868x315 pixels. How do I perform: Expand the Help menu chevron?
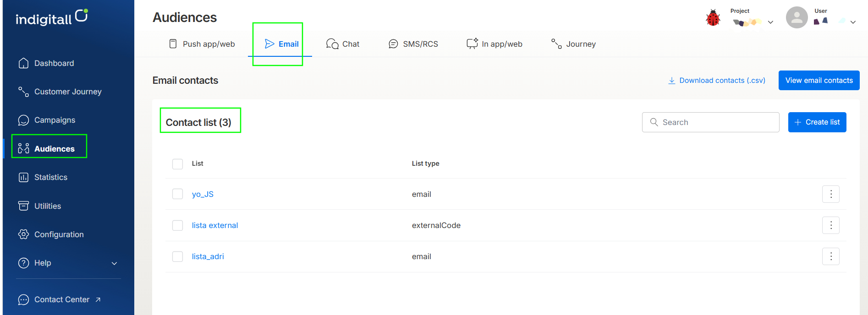(115, 263)
